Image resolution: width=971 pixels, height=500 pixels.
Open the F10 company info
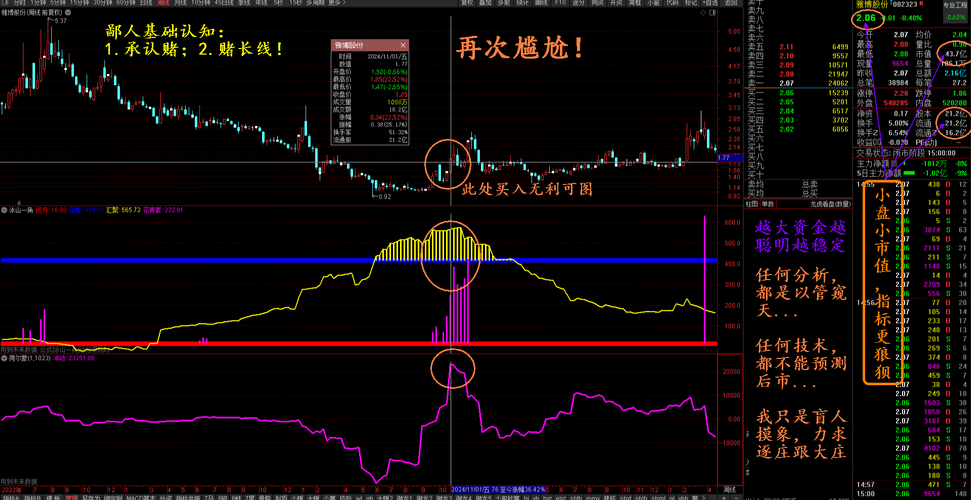click(x=560, y=3)
